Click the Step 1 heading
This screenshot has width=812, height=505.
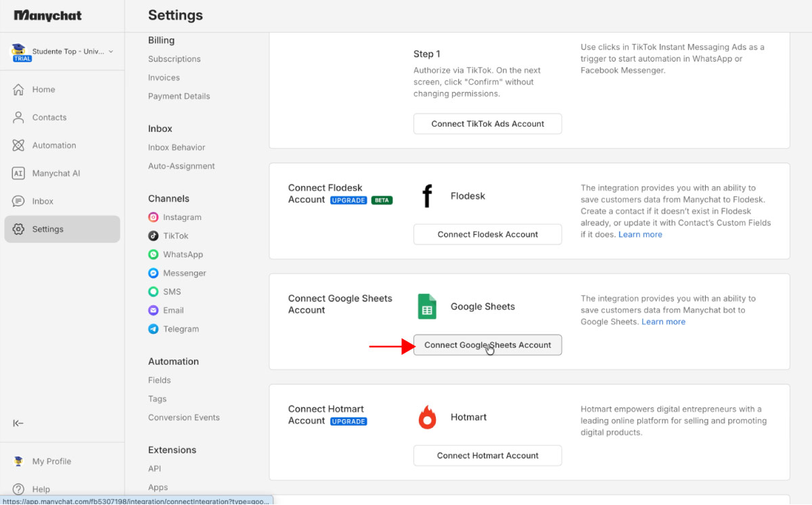(427, 54)
